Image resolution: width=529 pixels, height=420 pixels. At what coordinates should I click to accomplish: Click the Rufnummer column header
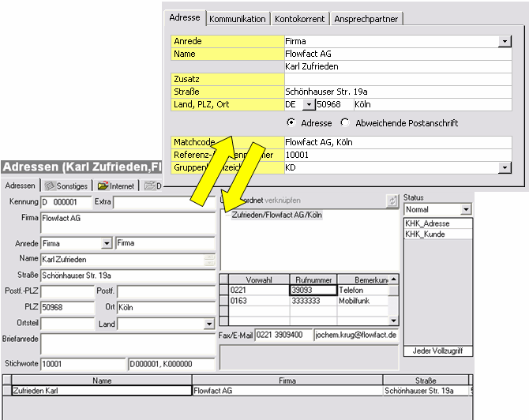313,279
